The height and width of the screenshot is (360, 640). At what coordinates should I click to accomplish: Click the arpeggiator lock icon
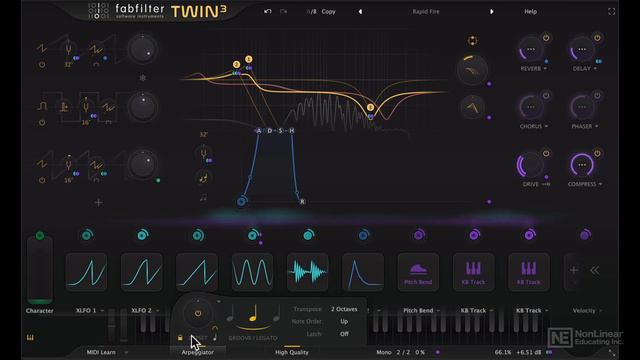(x=180, y=338)
